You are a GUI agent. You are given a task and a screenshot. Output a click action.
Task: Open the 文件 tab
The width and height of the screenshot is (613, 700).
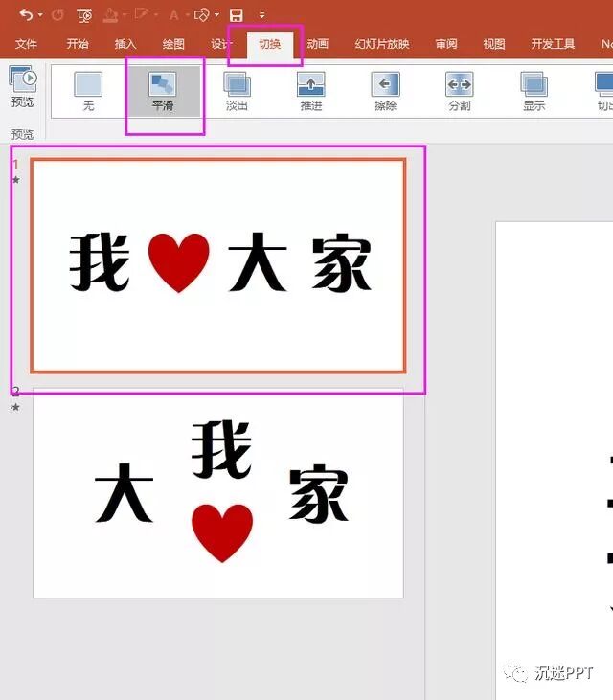(26, 44)
